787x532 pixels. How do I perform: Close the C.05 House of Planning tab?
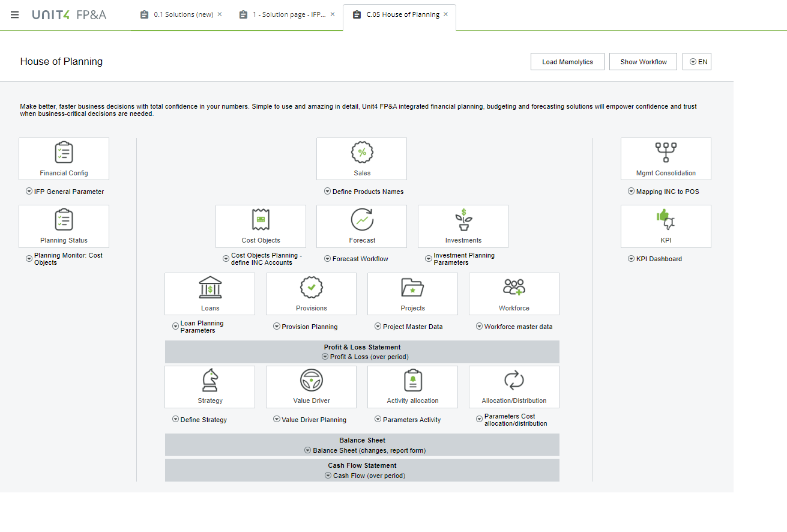coord(445,14)
